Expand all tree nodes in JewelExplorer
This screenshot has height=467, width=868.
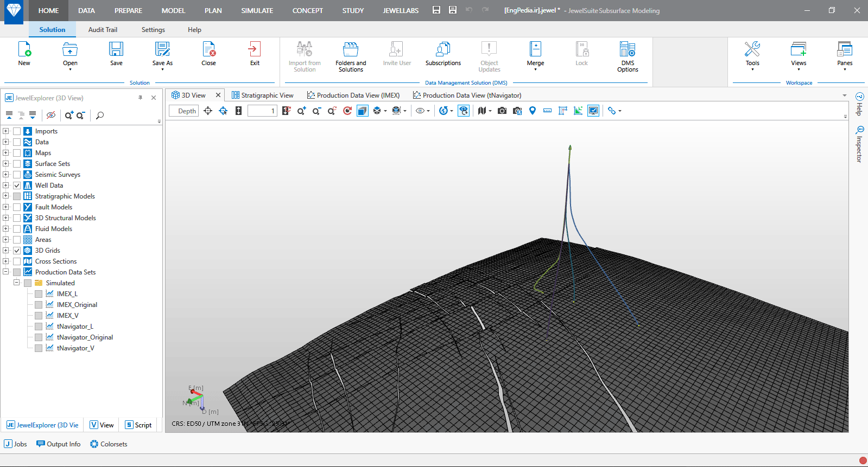click(33, 115)
